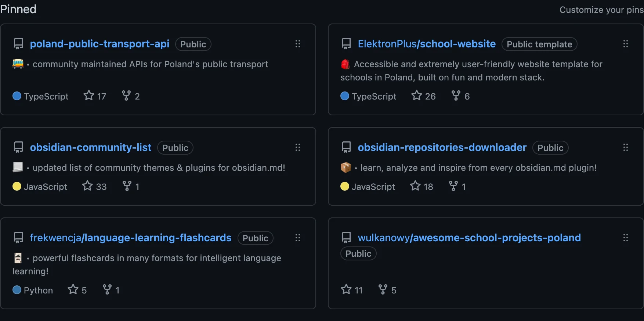Open the obsidian-community-list repository
Screen dimensions: 644x321
[91, 148]
